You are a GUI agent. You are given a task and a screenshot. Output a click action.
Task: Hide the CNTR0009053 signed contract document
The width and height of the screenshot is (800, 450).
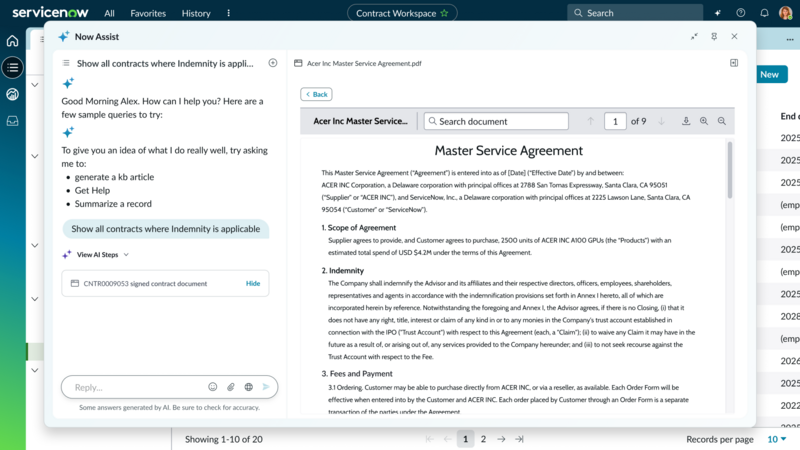[x=253, y=283]
